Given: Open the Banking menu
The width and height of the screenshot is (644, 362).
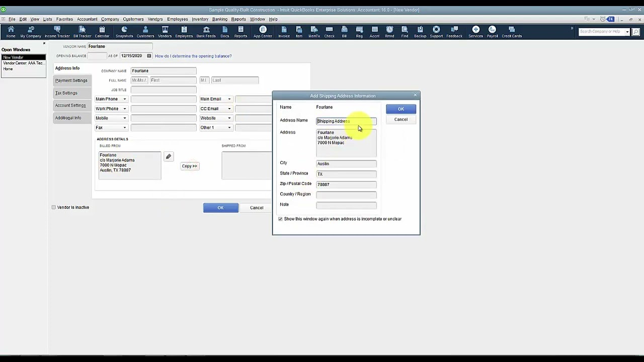Looking at the screenshot, I should pyautogui.click(x=219, y=19).
